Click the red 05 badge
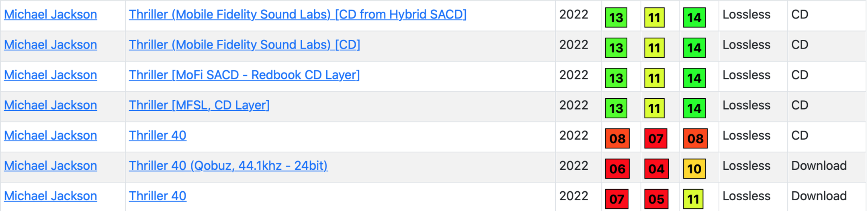 655,199
